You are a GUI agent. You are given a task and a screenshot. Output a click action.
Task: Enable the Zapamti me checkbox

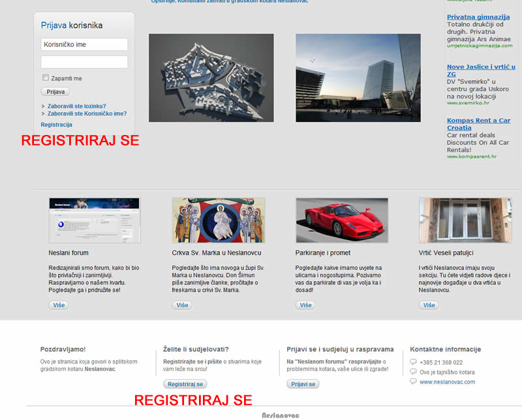(x=46, y=78)
